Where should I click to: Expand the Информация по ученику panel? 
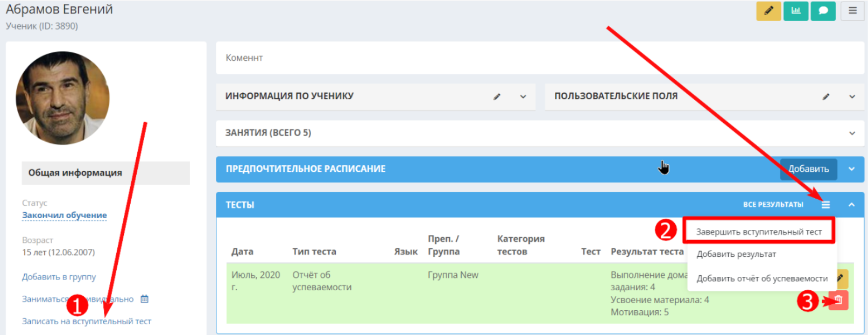523,97
